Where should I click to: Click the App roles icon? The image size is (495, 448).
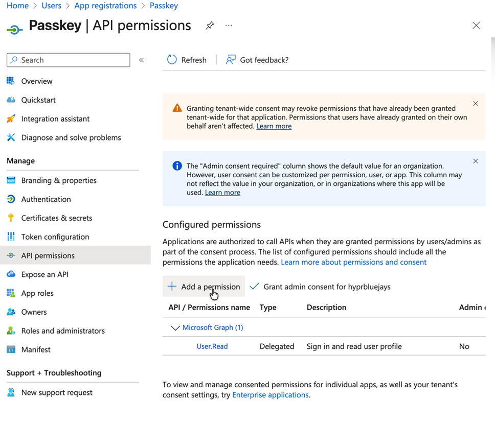coord(11,293)
